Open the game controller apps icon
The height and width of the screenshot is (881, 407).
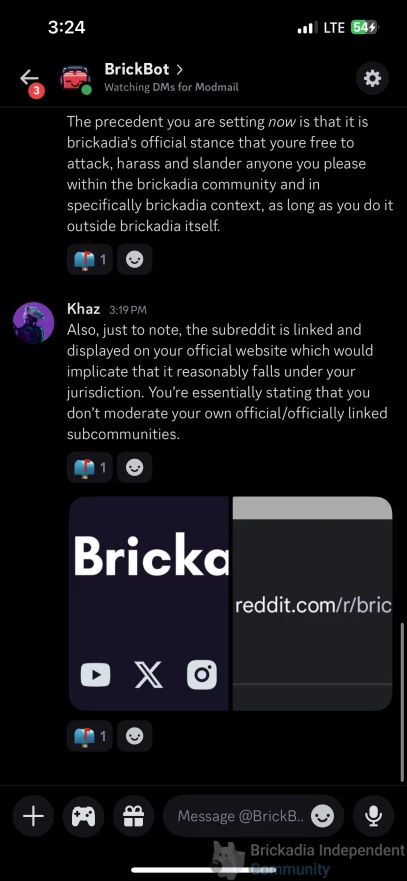click(83, 816)
